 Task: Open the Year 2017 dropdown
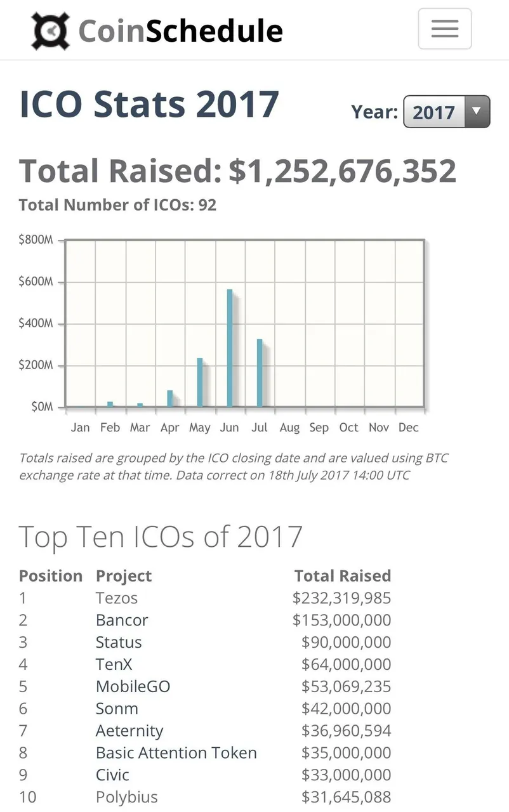pyautogui.click(x=447, y=112)
